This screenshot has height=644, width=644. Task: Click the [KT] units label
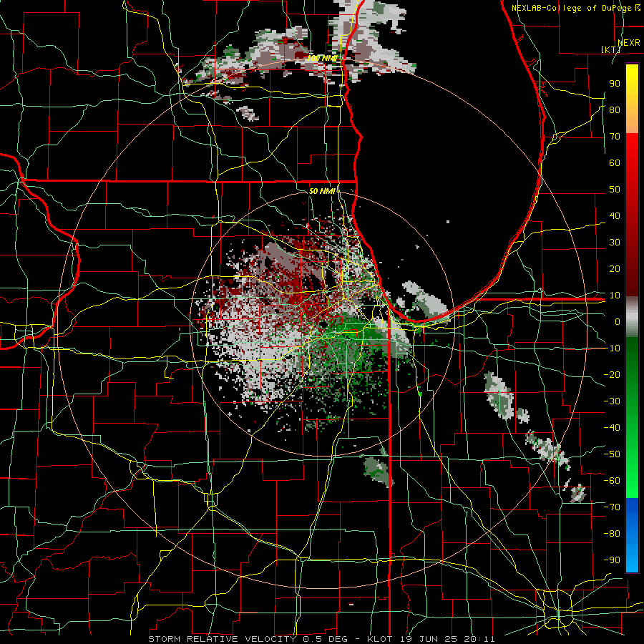pyautogui.click(x=611, y=49)
